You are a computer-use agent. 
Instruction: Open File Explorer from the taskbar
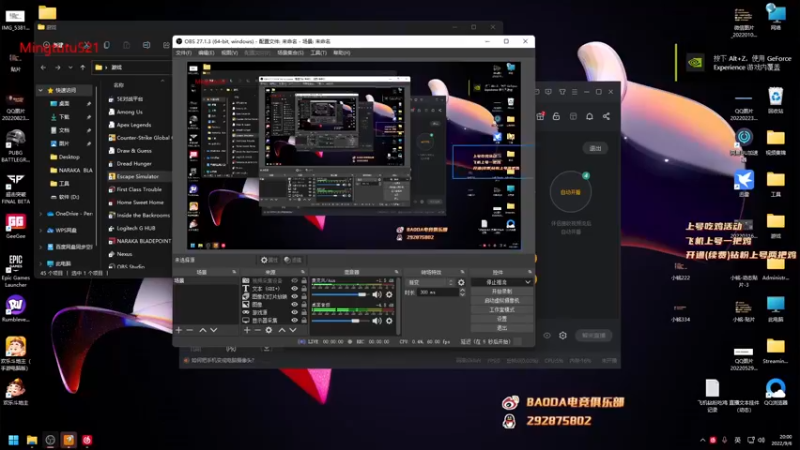pos(32,440)
